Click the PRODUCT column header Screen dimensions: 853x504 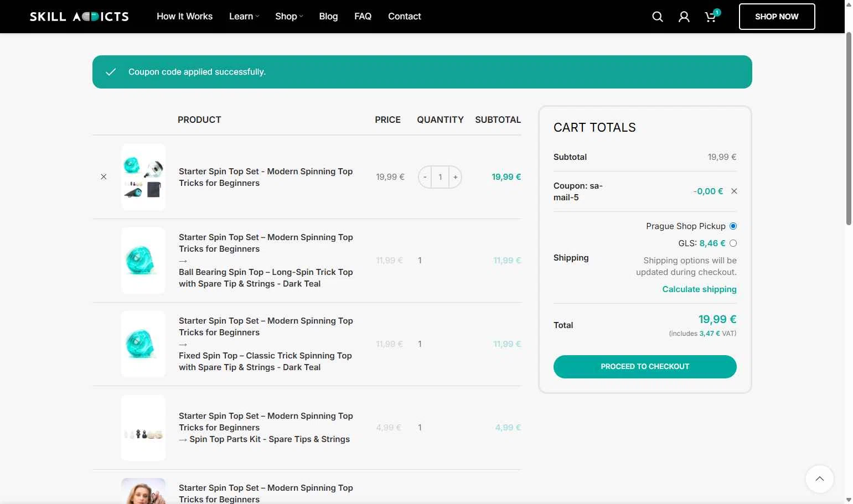(x=199, y=119)
